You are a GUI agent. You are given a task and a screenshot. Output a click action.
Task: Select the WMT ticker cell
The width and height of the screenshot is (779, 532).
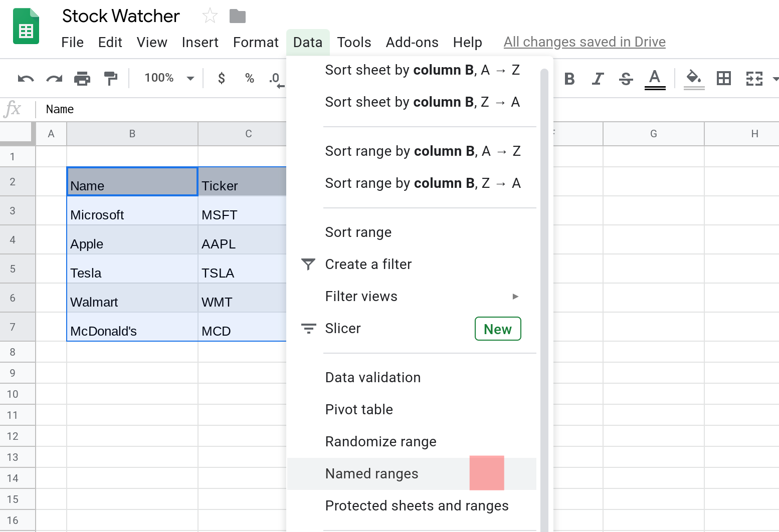242,298
